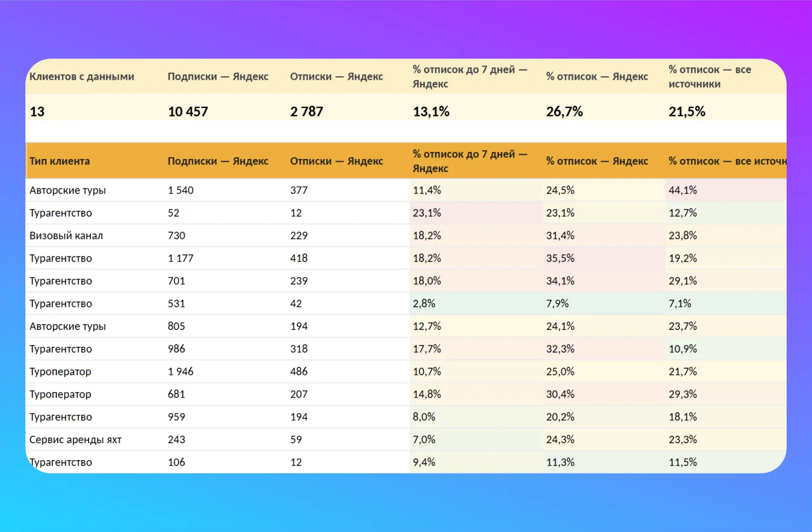This screenshot has height=532, width=812.
Task: Select the summary value 10 457
Action: pos(188,112)
